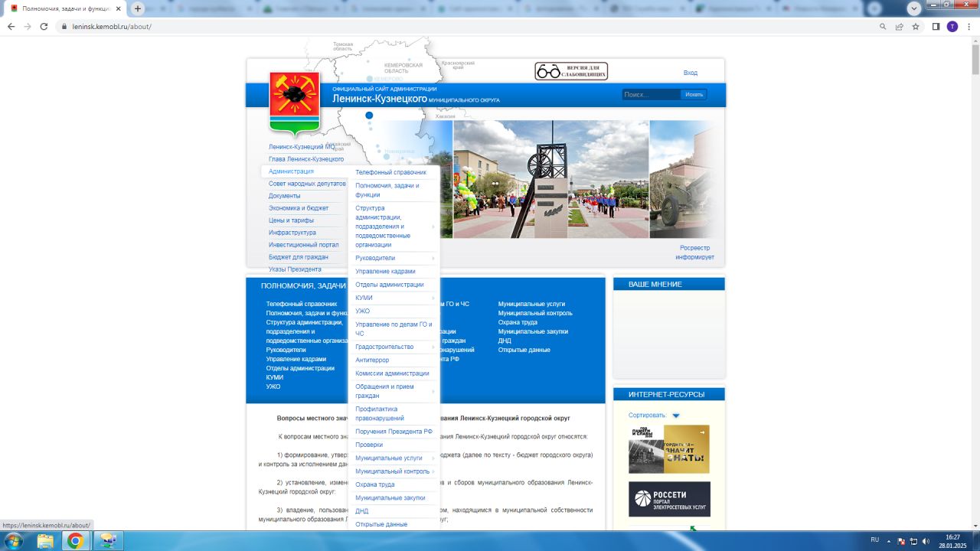Switch the RU input language indicator
The image size is (980, 551).
click(874, 540)
